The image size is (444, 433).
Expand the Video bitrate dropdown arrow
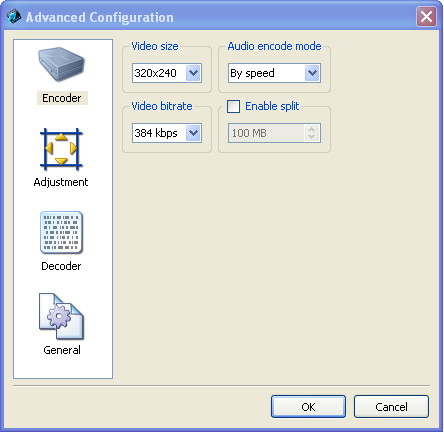193,133
